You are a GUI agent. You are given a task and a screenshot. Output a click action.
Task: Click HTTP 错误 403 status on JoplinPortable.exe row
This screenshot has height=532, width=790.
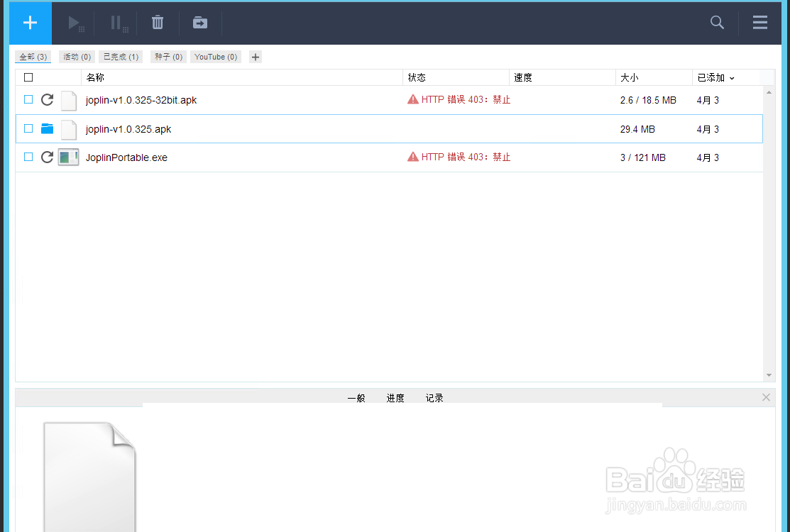pyautogui.click(x=466, y=157)
